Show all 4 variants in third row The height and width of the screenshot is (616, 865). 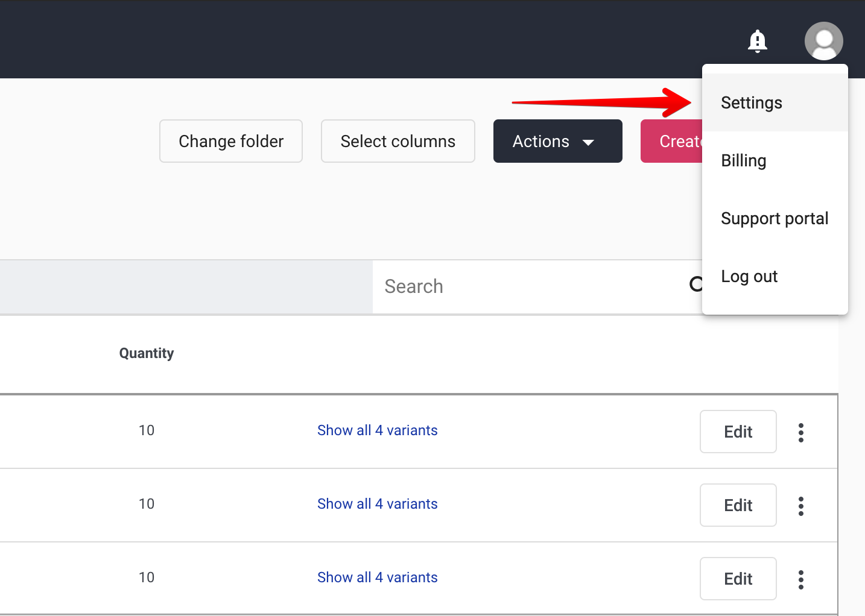click(x=378, y=577)
